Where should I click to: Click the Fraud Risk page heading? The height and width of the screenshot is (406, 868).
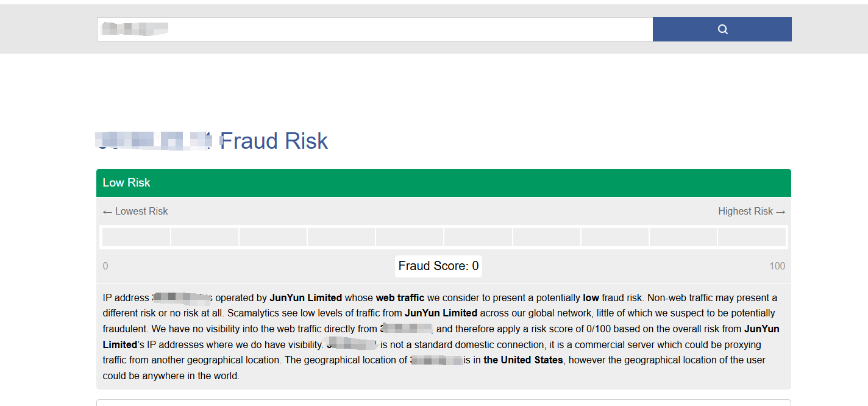coord(274,141)
